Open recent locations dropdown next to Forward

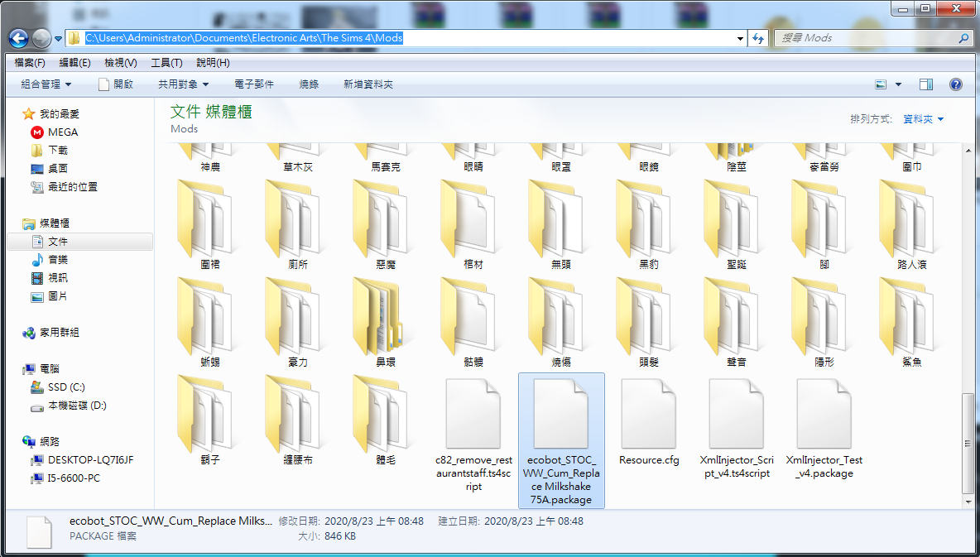[x=58, y=39]
